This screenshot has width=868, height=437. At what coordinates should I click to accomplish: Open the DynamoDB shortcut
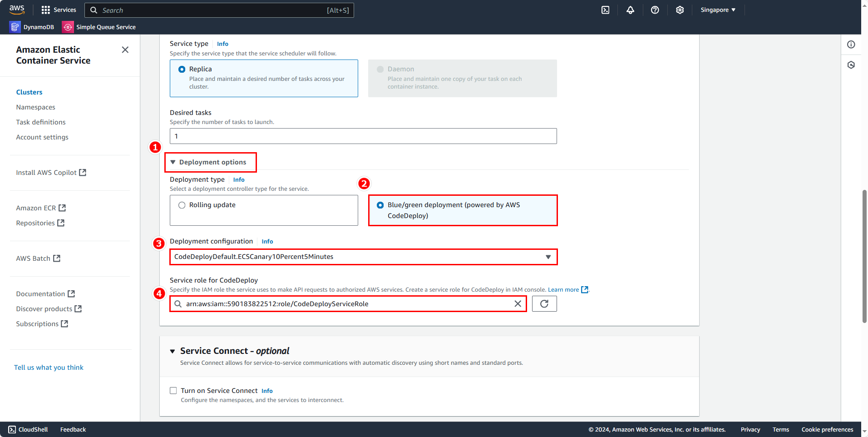point(32,27)
